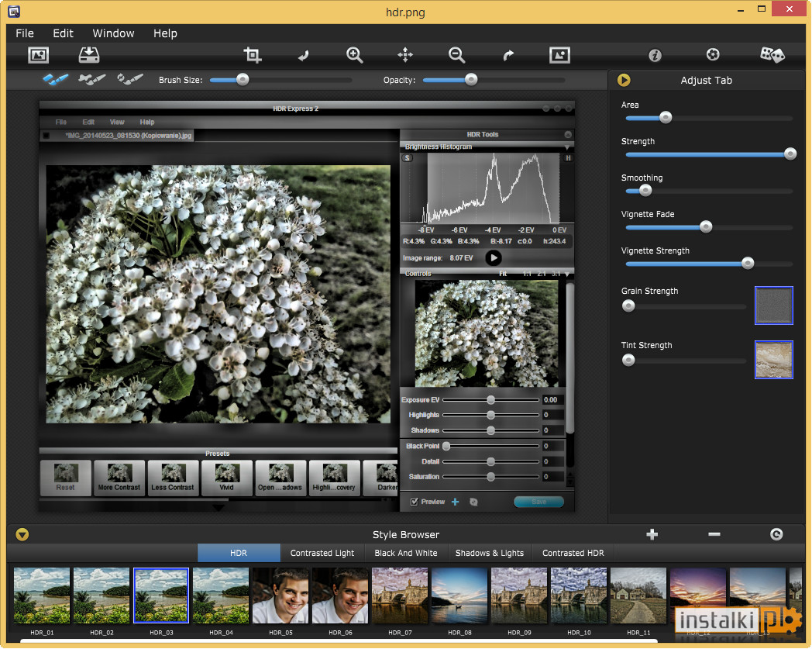Apply the HDR_04 style thumbnail
This screenshot has height=649, width=812.
click(221, 595)
